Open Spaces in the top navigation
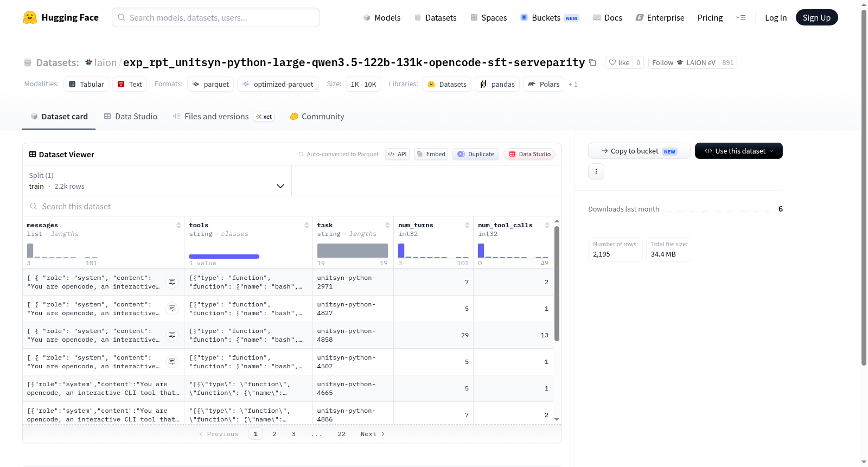868x467 pixels. click(x=488, y=18)
